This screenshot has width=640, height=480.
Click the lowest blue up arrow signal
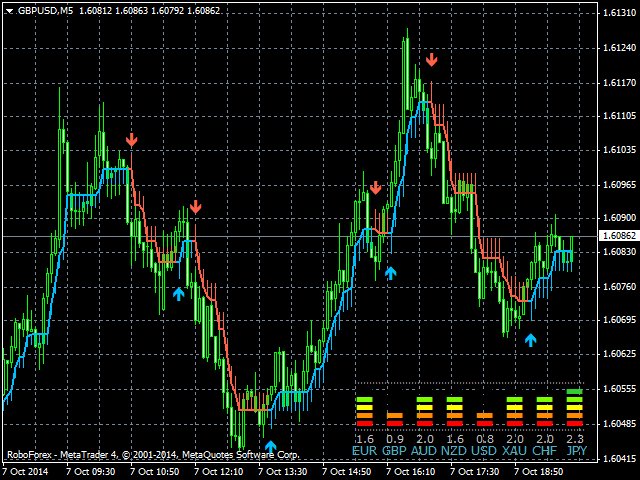point(270,446)
